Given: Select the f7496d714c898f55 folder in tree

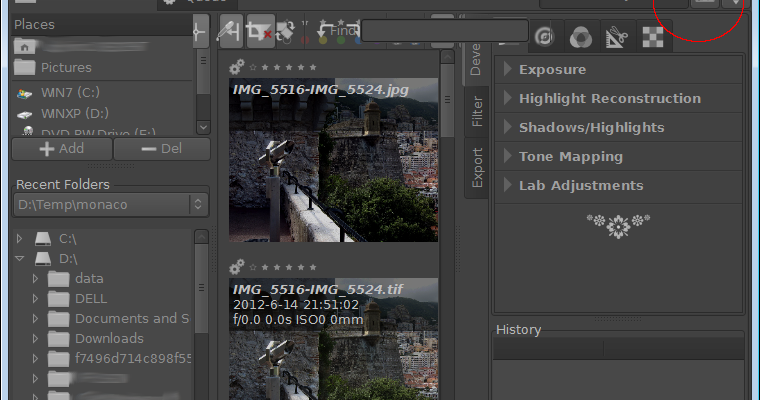Looking at the screenshot, I should (119, 358).
